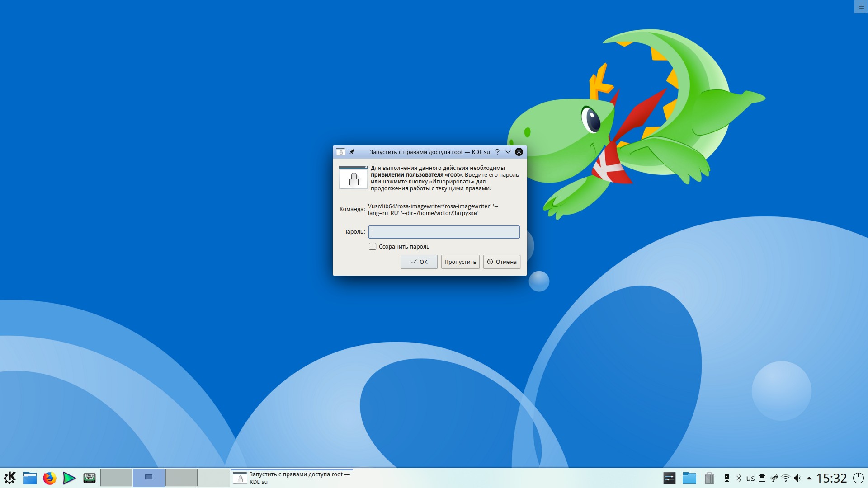Open the clipboard tray icon
The height and width of the screenshot is (488, 868).
coord(762,478)
